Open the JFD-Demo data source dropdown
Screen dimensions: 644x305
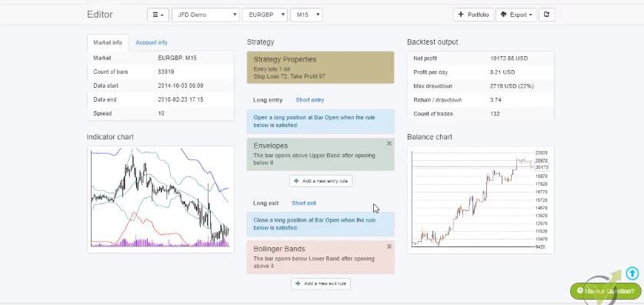tap(205, 15)
